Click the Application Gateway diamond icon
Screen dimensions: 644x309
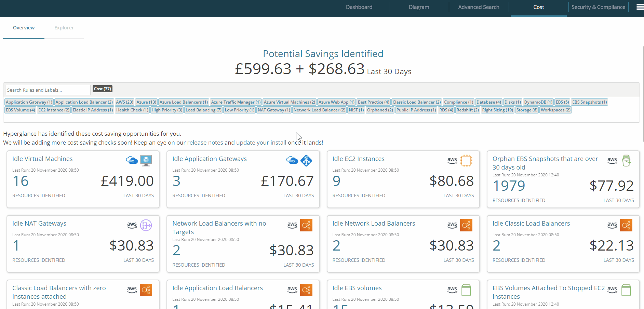(x=306, y=161)
